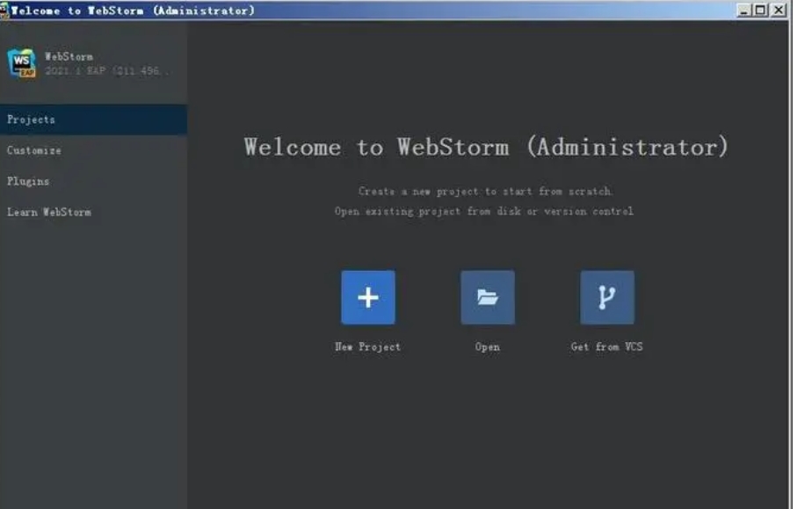Switch to the Plugins tab
Screen dimensions: 812x509
pos(93,181)
